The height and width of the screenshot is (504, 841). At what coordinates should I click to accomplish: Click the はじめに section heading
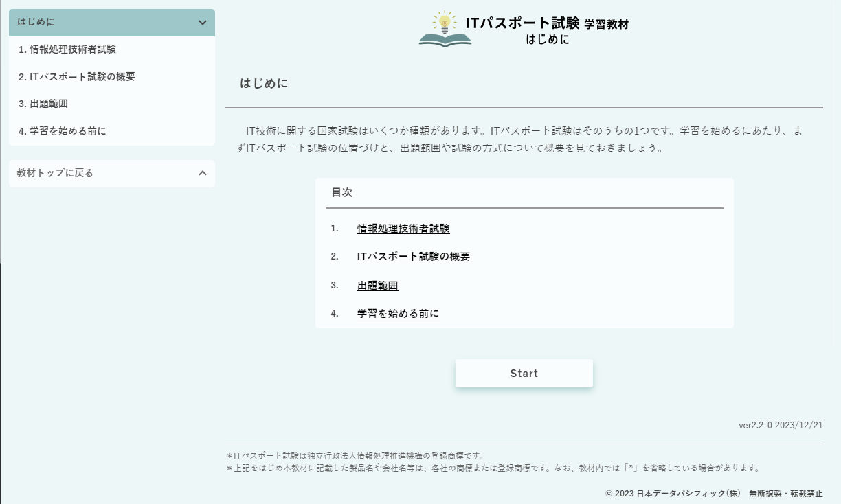[264, 83]
